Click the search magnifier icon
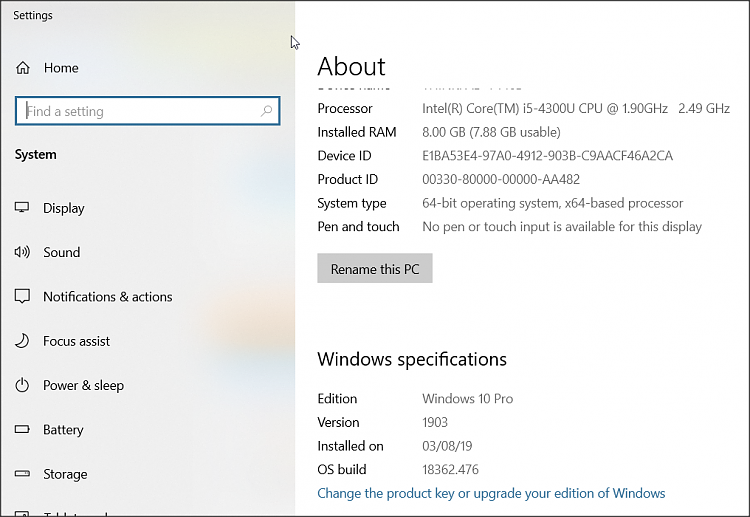 click(x=266, y=111)
